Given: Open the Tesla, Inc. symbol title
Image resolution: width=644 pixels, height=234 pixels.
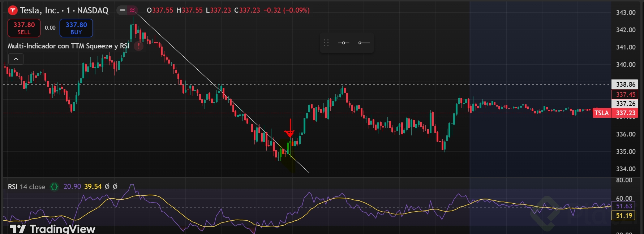Looking at the screenshot, I should 64,10.
